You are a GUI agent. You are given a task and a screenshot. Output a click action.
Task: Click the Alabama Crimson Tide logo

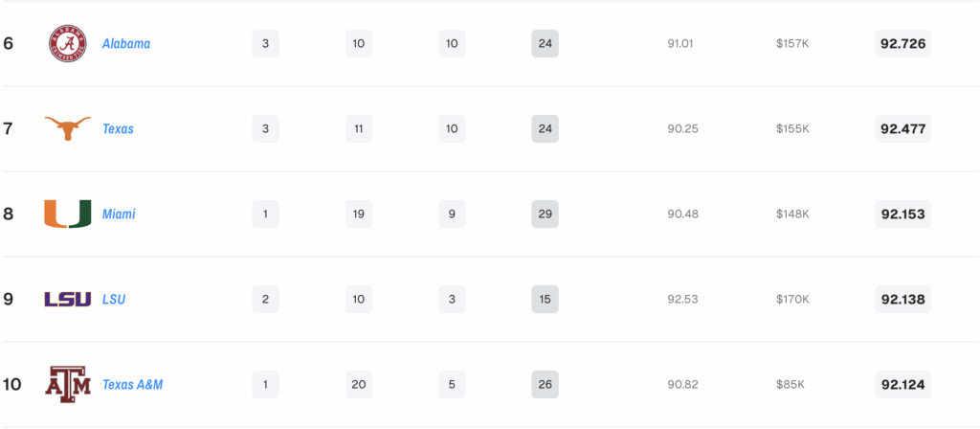tap(68, 43)
